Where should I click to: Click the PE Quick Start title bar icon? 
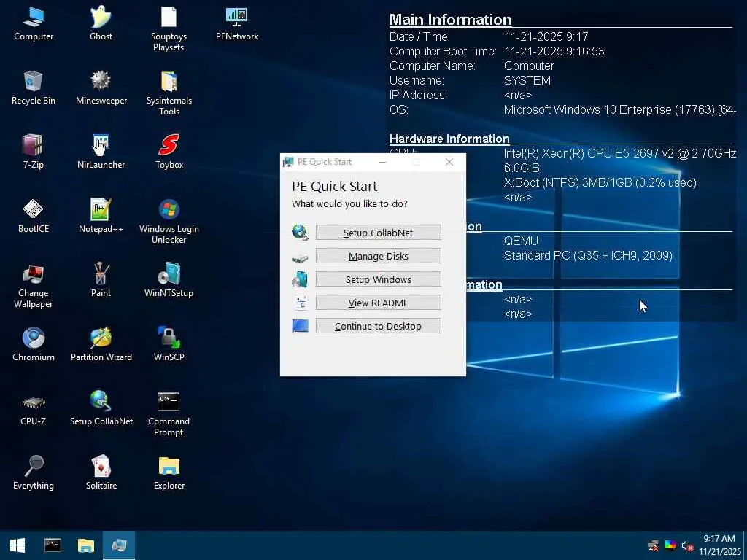[288, 162]
